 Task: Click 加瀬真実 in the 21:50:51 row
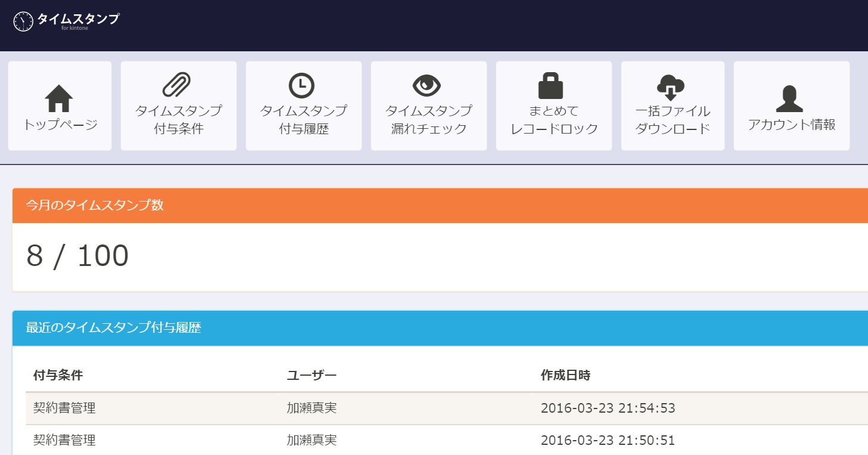point(312,440)
